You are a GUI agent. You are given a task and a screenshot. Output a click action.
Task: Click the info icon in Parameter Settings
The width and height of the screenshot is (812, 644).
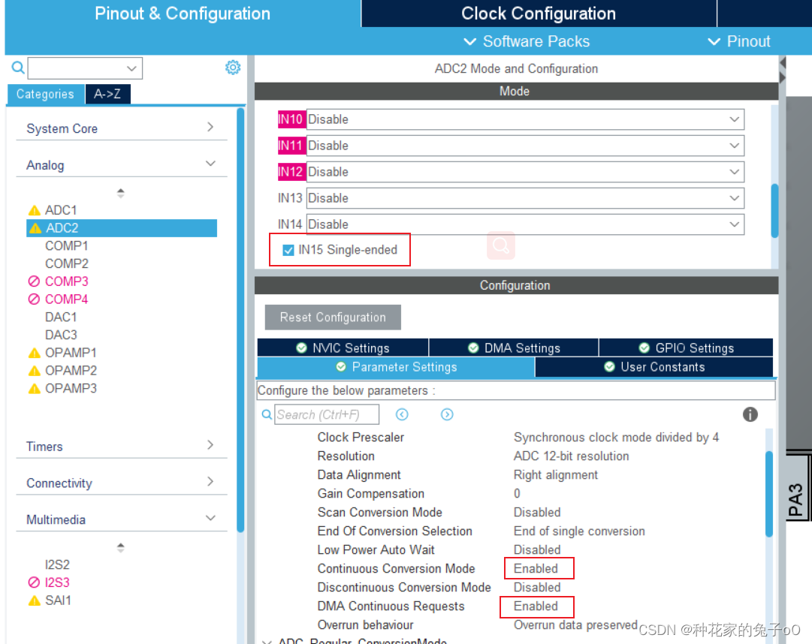point(750,414)
